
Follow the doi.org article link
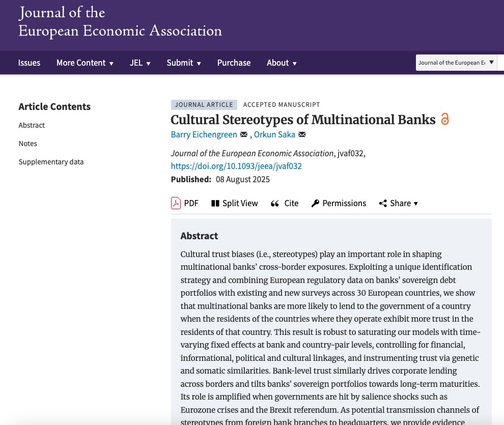(236, 166)
